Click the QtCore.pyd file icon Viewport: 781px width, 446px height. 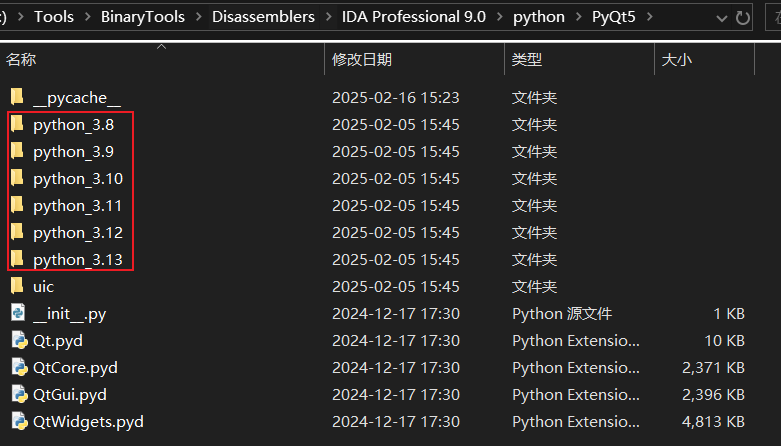[17, 368]
